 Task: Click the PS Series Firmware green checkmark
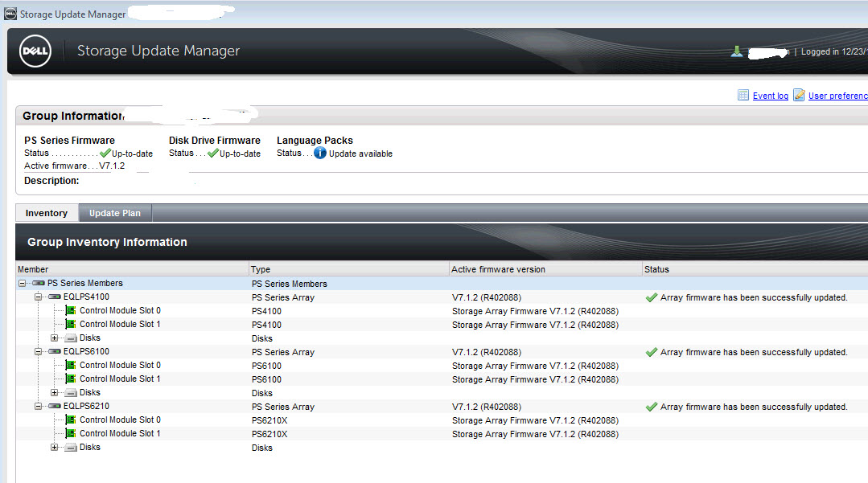pyautogui.click(x=105, y=153)
